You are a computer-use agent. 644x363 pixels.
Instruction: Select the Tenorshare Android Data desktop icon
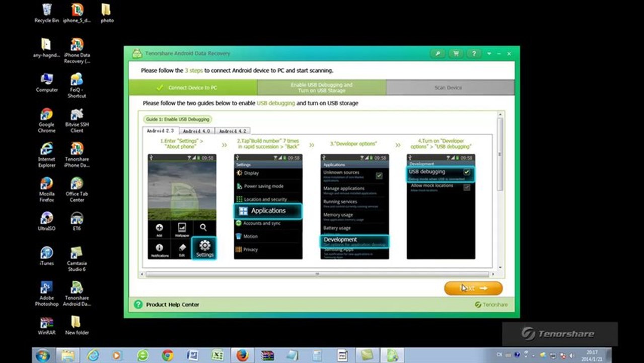77,293
